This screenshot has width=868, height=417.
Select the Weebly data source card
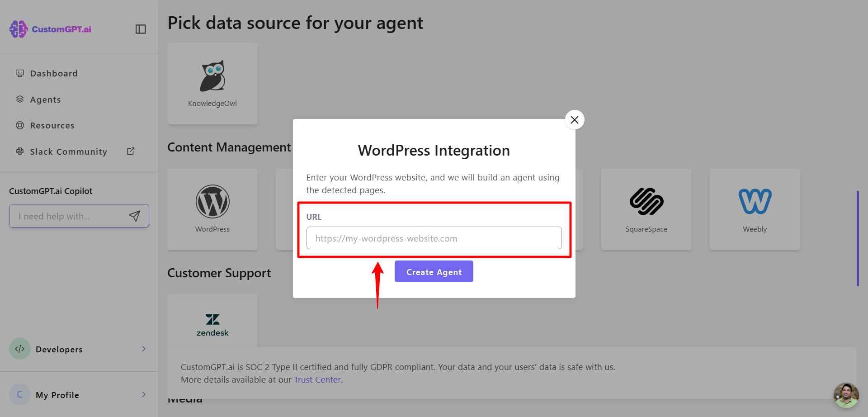tap(755, 209)
